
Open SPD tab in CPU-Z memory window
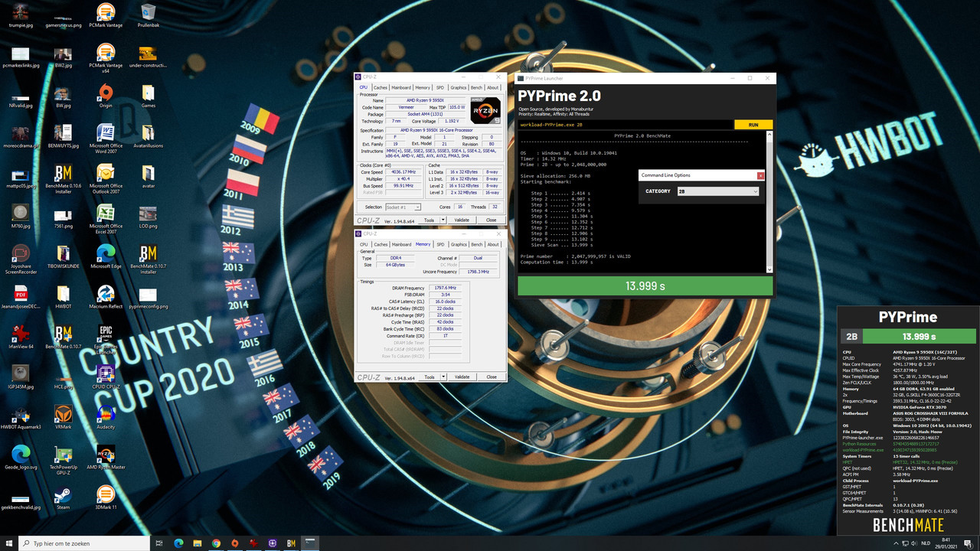[440, 244]
